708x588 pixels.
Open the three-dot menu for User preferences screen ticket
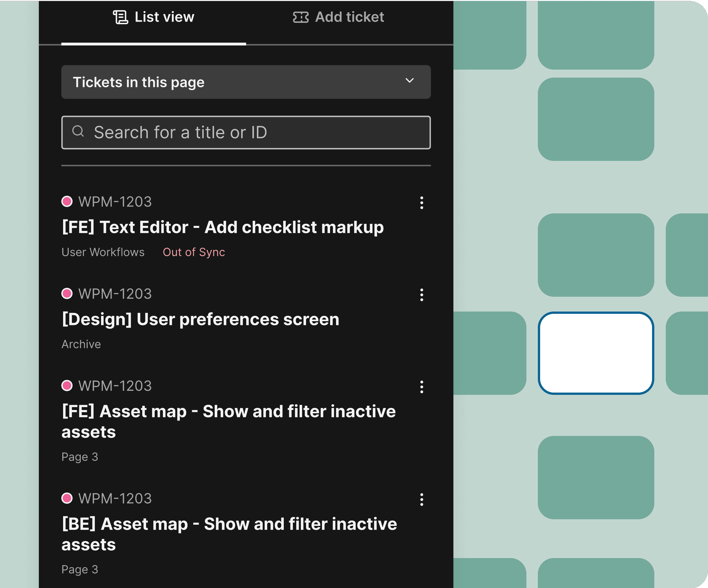point(421,295)
